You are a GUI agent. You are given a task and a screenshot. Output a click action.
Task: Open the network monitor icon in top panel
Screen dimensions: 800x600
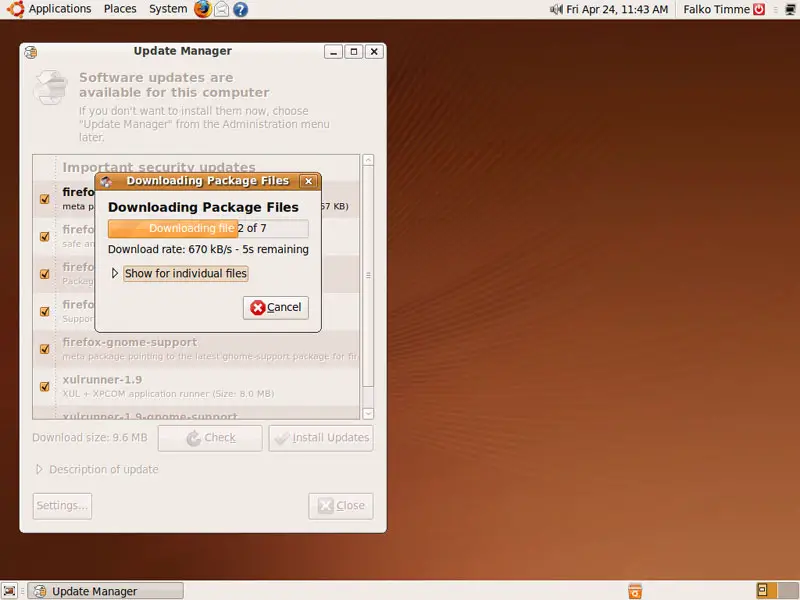(790, 9)
